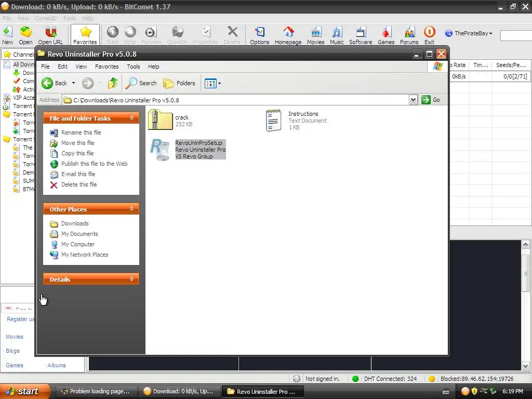Screen dimensions: 532x399
Task: Click the New torrent icon in BitComet
Action: (x=7, y=35)
